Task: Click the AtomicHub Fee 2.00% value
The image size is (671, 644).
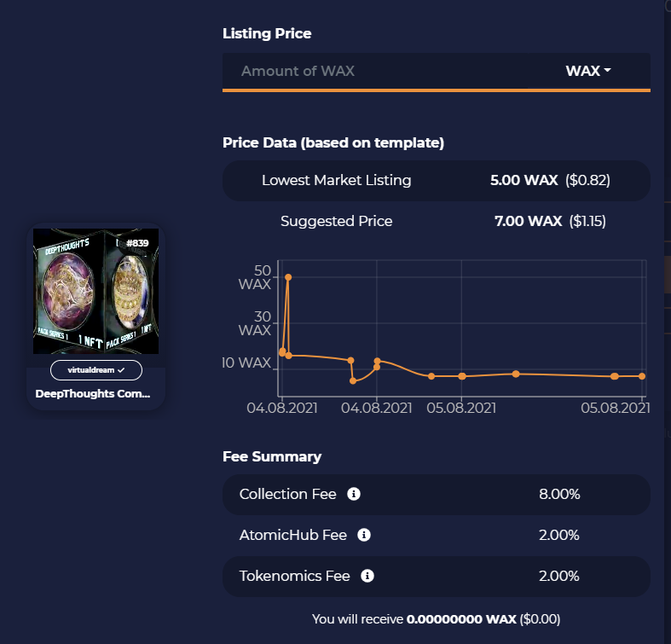Action: click(558, 535)
